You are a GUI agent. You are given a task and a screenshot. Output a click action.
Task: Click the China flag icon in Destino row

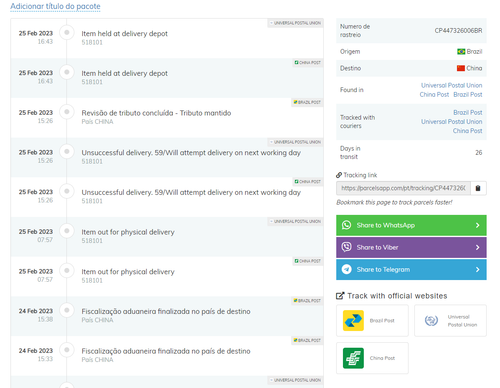461,68
